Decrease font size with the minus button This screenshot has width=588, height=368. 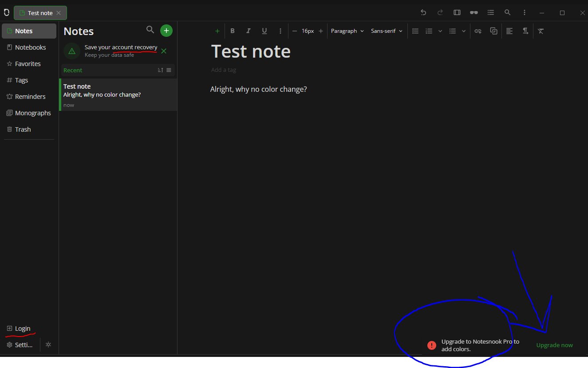pos(295,31)
